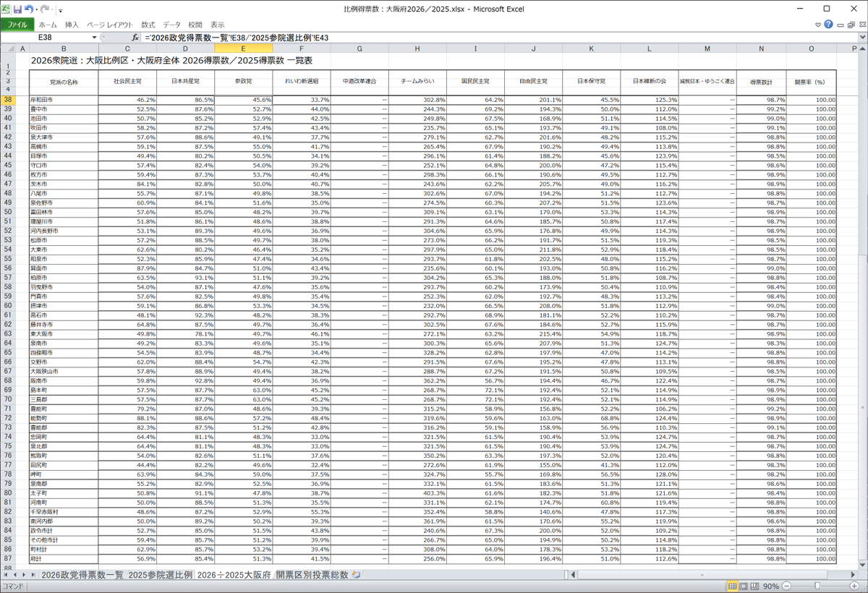Open the Name Box dropdown arrow
The image size is (868, 593).
tap(95, 37)
